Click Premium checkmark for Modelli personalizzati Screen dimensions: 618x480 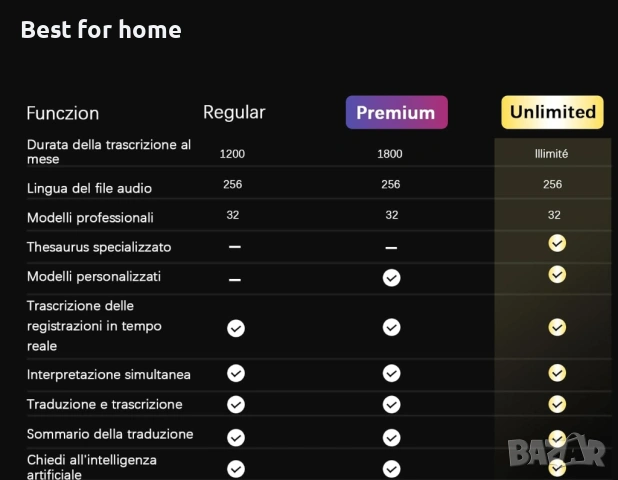391,277
